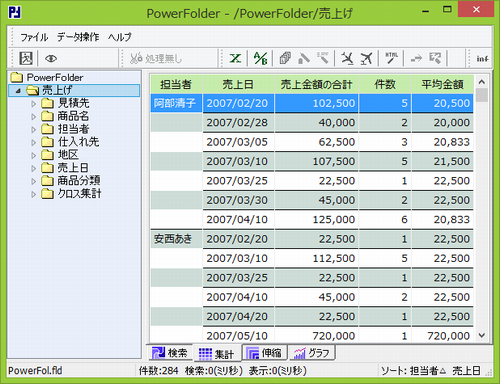This screenshot has width=500, height=384.
Task: Click the vertical scrollbar thumb
Action: [x=482, y=95]
